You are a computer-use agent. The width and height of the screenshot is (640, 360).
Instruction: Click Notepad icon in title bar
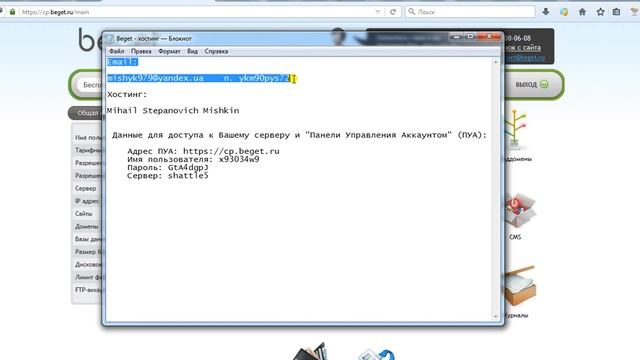point(110,38)
